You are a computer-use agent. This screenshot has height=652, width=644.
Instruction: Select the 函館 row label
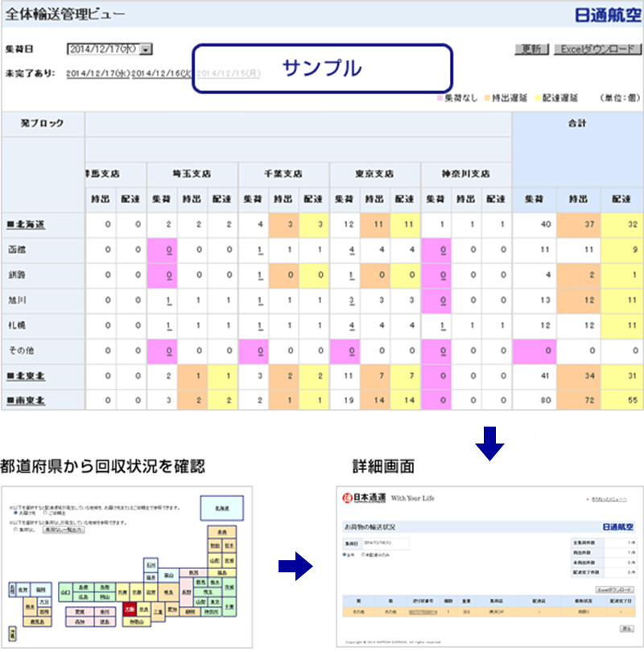point(17,250)
